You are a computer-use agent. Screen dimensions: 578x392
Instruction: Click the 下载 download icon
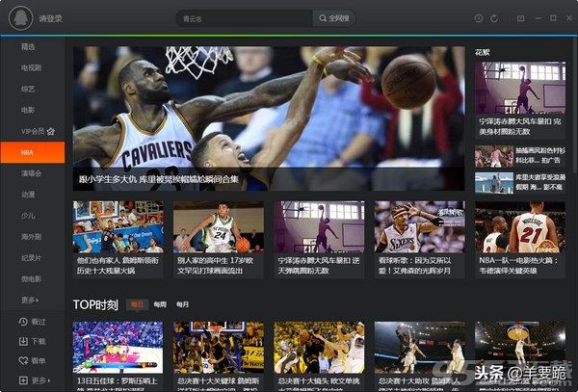(23, 341)
